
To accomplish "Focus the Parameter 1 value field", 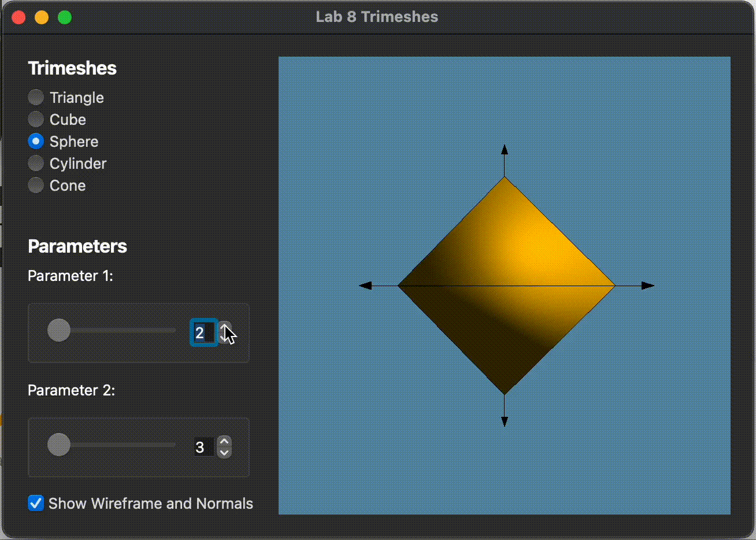I will 204,332.
